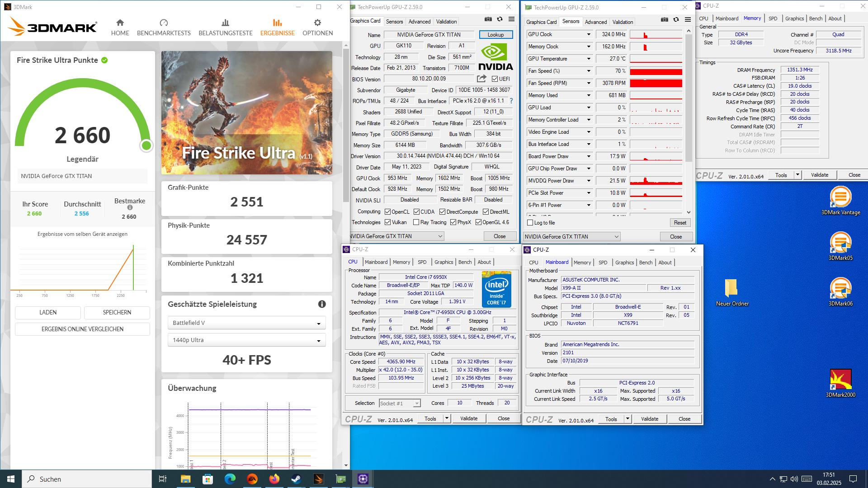This screenshot has height=488, width=868.
Task: Expand Board Power Draw sensor dropdown
Action: point(589,156)
